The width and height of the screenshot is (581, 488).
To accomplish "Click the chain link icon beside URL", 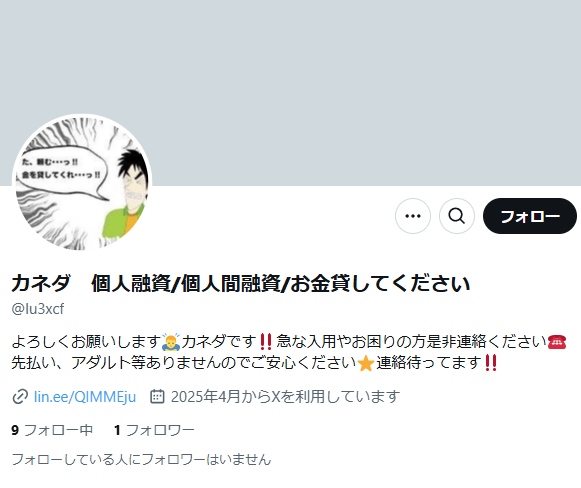I will click(20, 396).
